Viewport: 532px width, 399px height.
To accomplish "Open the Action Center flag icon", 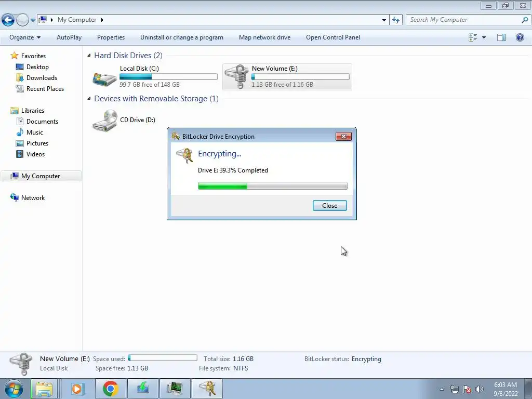I will pyautogui.click(x=467, y=389).
